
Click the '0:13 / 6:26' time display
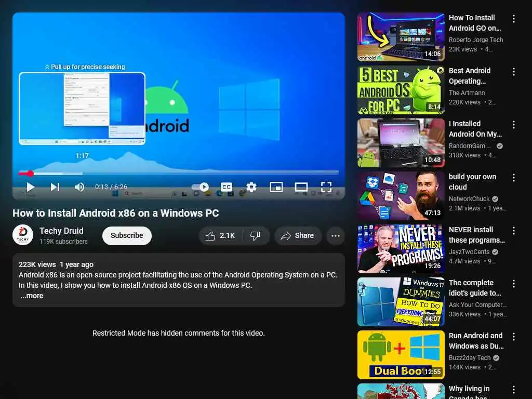coord(111,187)
